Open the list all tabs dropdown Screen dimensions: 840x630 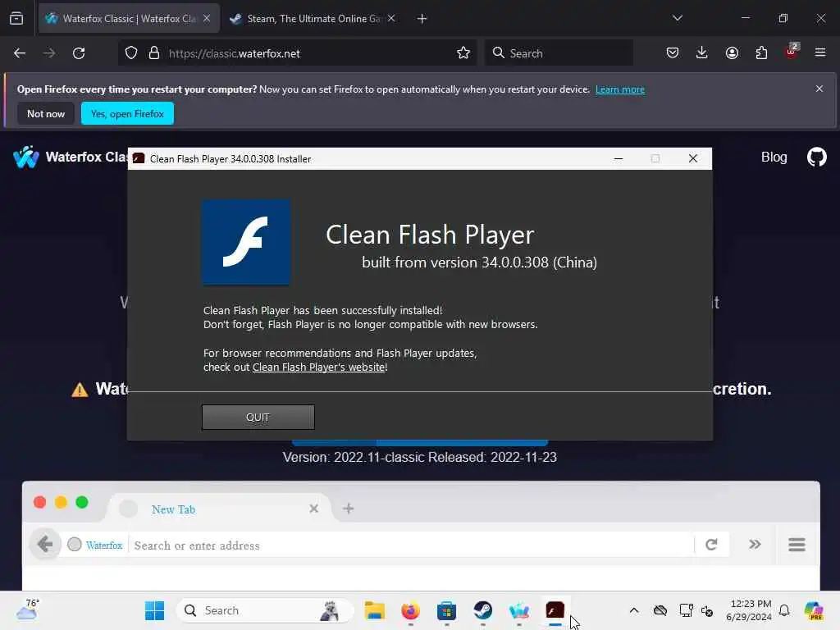[x=677, y=18]
